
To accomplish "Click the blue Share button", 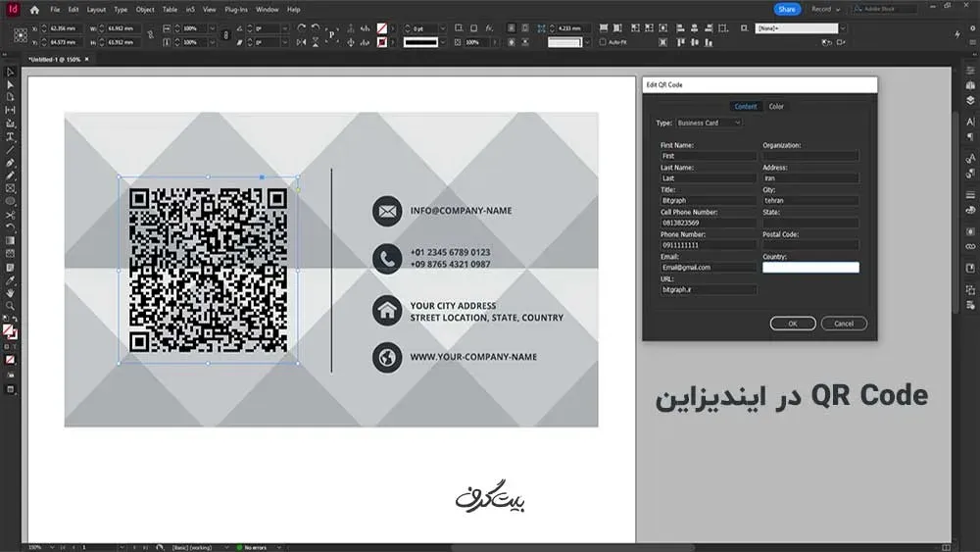I will click(x=787, y=10).
